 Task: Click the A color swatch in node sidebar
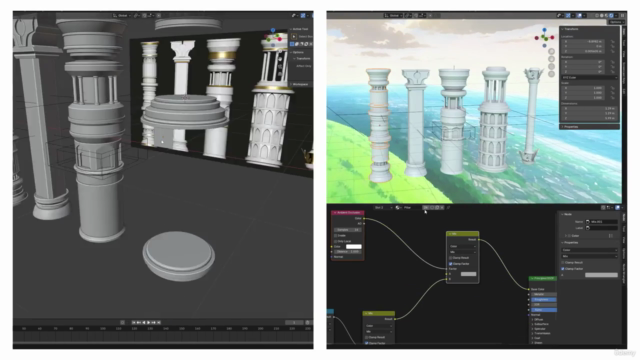601,275
